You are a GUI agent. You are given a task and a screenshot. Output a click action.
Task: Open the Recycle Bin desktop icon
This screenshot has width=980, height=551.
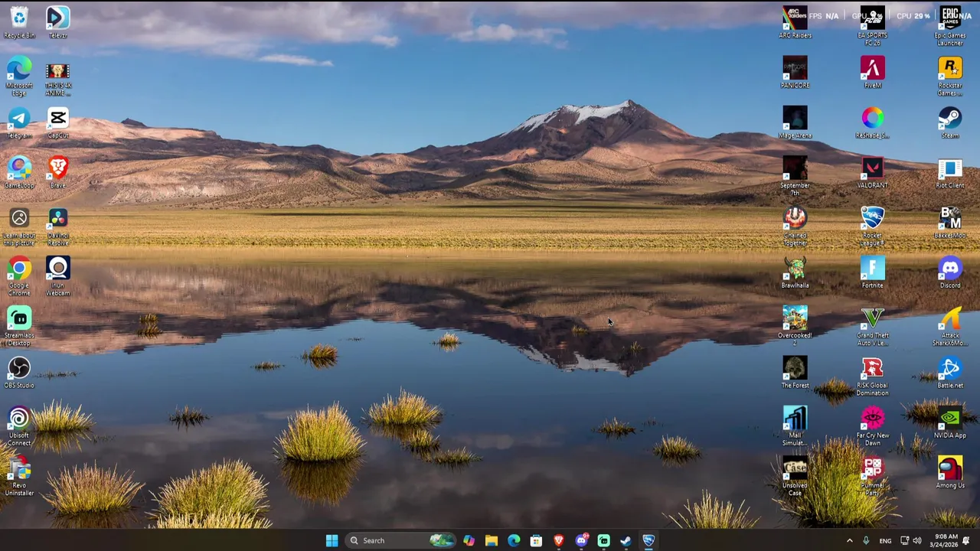tap(19, 22)
